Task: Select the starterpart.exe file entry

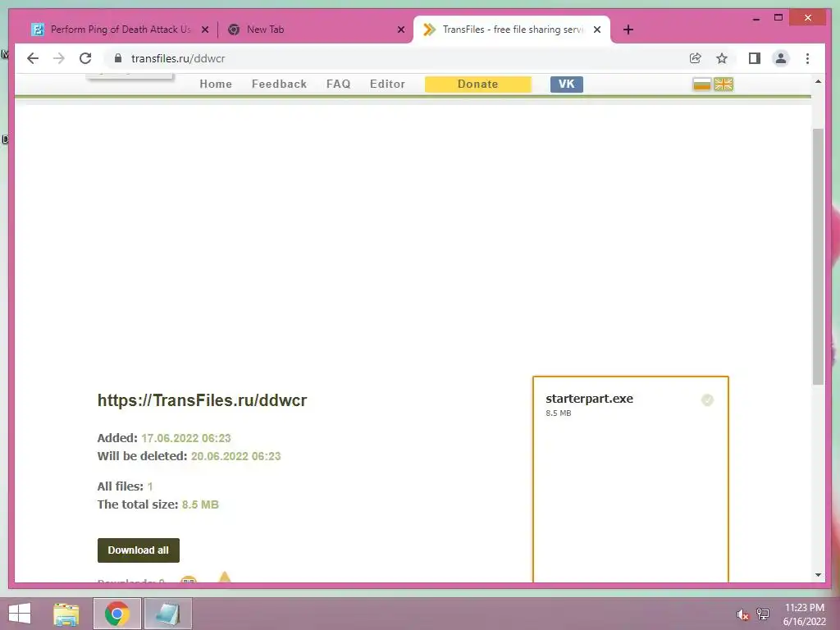Action: coord(589,399)
